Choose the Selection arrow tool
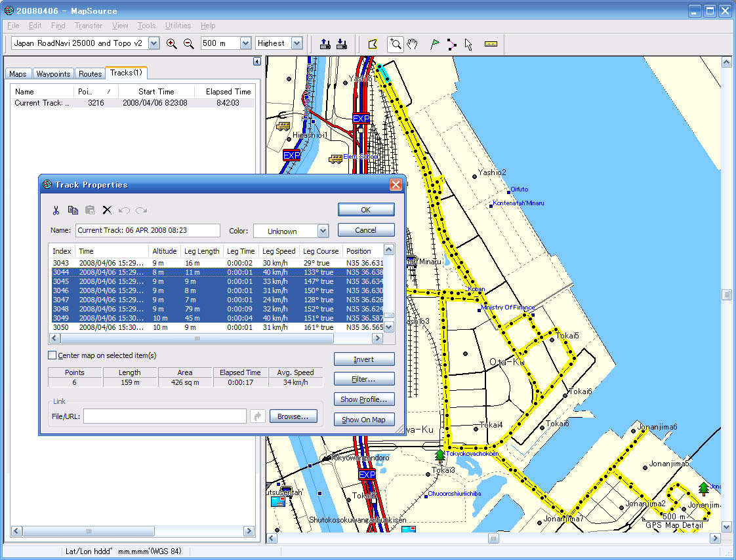 pyautogui.click(x=468, y=44)
